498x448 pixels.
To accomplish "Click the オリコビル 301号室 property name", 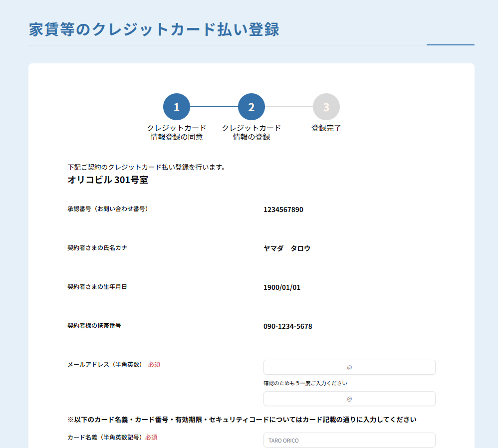I will [x=108, y=180].
